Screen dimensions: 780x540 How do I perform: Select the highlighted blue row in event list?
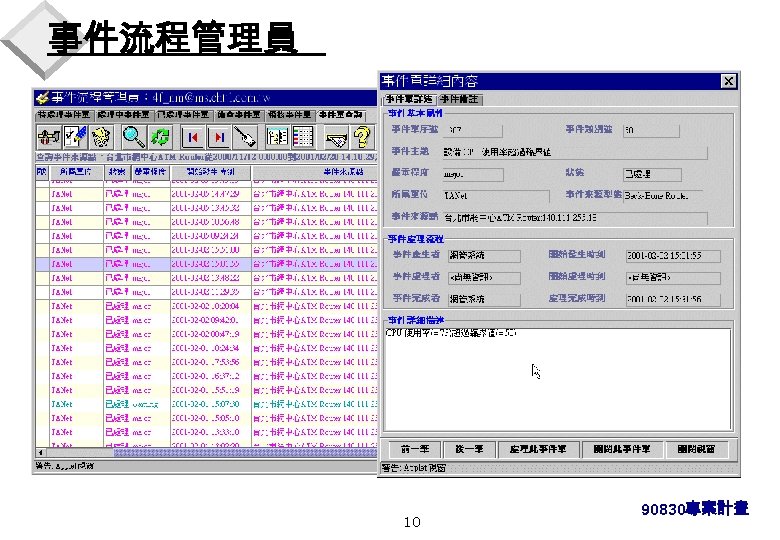[206, 264]
